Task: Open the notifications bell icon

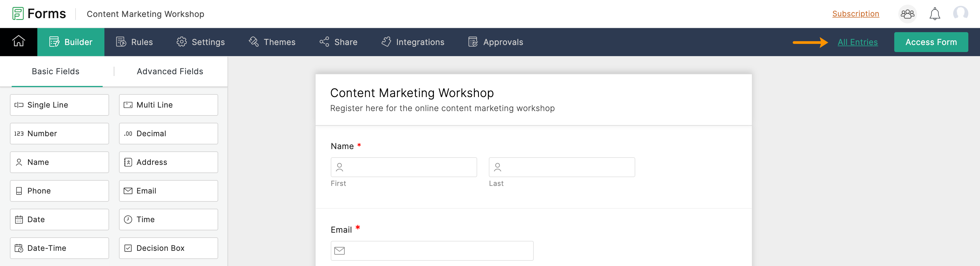Action: (x=934, y=14)
